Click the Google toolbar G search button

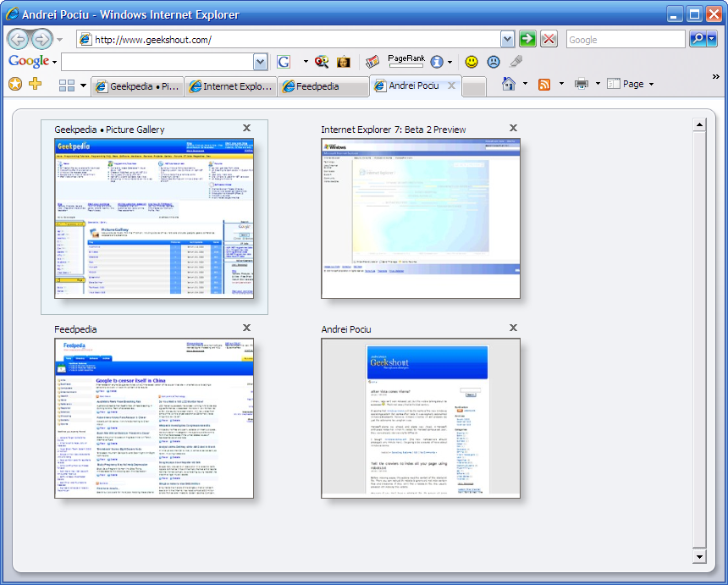point(284,62)
